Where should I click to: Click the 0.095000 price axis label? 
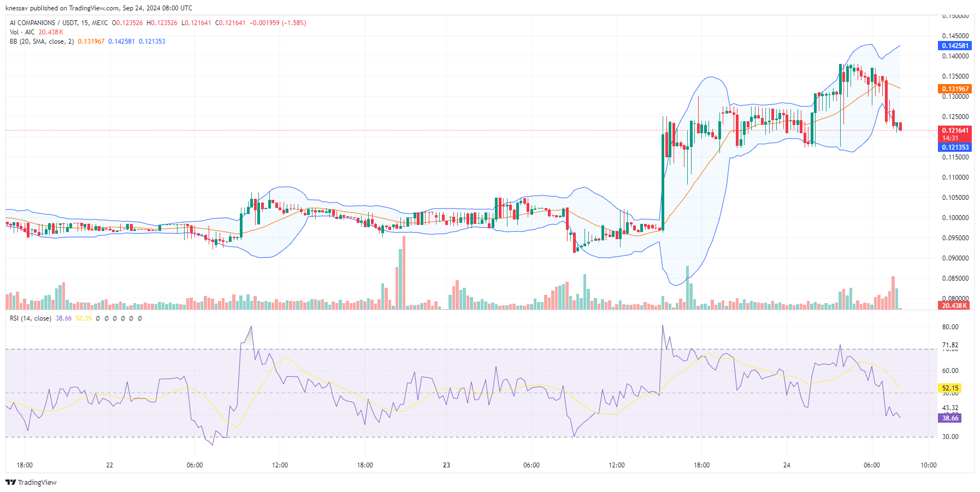tap(955, 238)
